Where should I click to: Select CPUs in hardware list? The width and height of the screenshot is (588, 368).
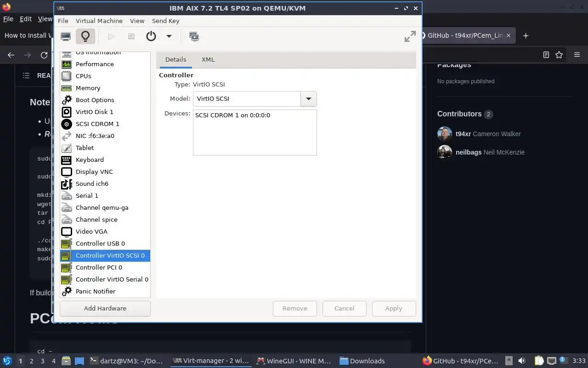pyautogui.click(x=105, y=76)
